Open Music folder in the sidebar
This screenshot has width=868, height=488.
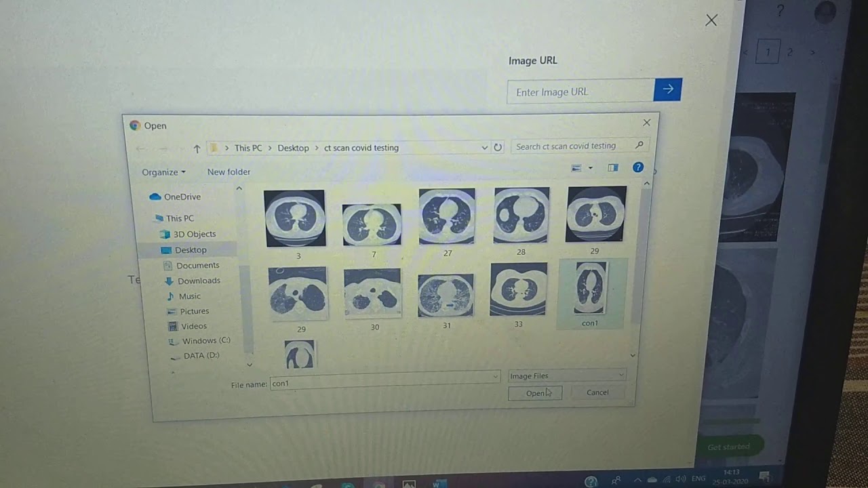(x=184, y=296)
